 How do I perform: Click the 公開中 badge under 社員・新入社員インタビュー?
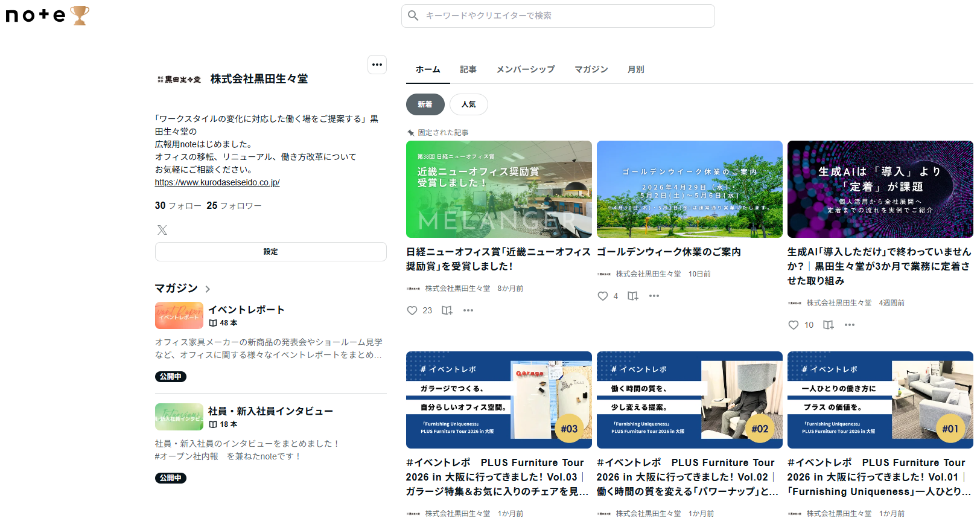171,478
